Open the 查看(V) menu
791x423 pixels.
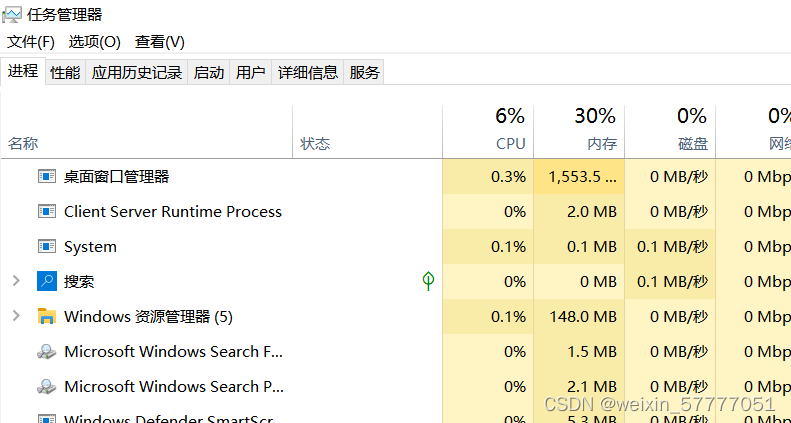pos(159,42)
